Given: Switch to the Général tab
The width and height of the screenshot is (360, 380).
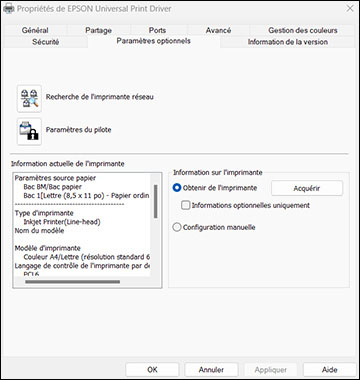Looking at the screenshot, I should pyautogui.click(x=35, y=30).
